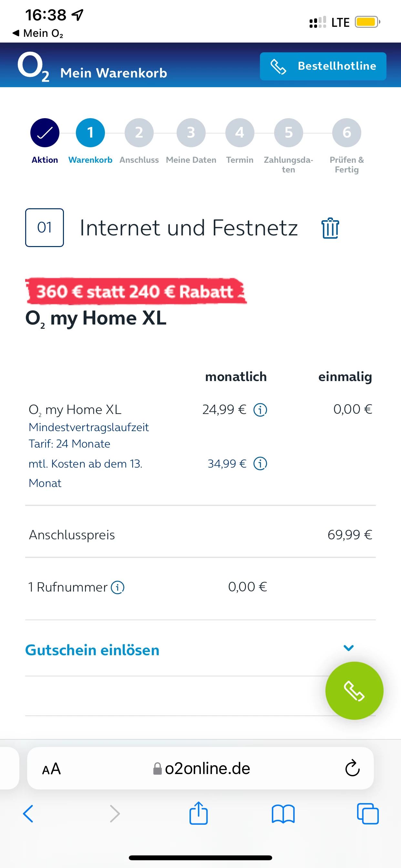Jump to step 6 Prüfen & Fertig
401x868 pixels.
346,133
